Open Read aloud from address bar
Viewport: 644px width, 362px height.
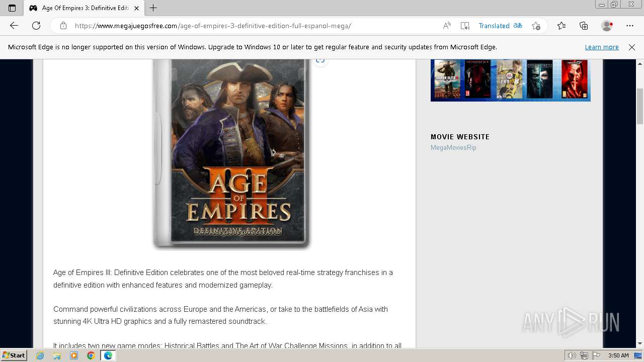click(x=446, y=26)
